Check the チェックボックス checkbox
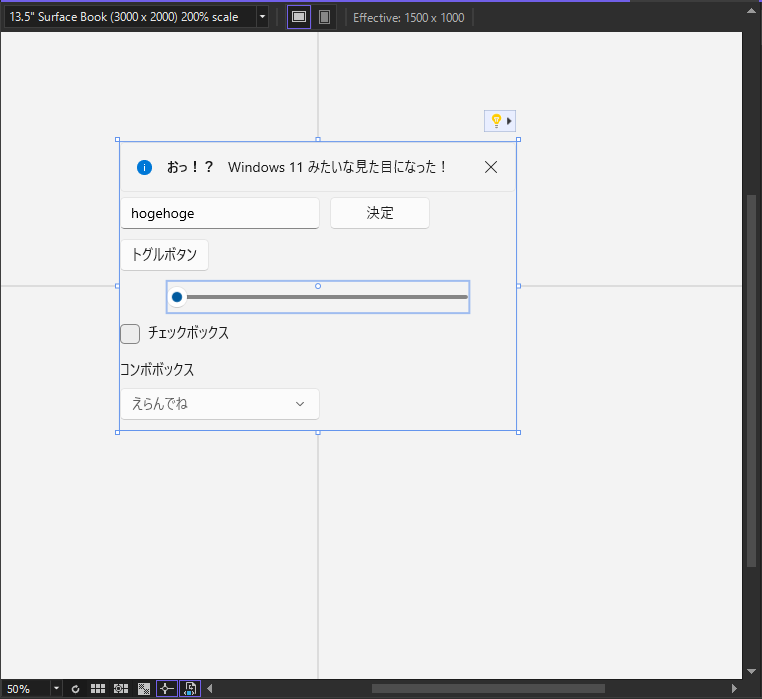The height and width of the screenshot is (699, 762). [x=130, y=334]
